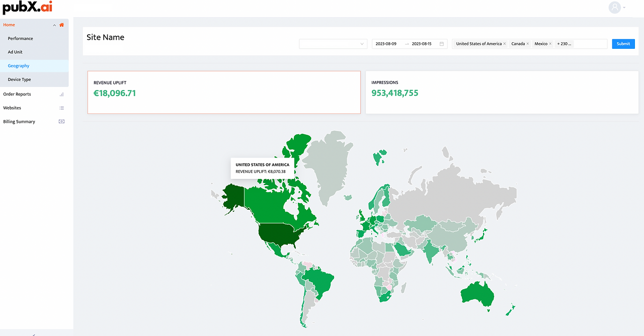The width and height of the screenshot is (644, 336).
Task: Click the pubX.ai logo
Action: pyautogui.click(x=27, y=8)
